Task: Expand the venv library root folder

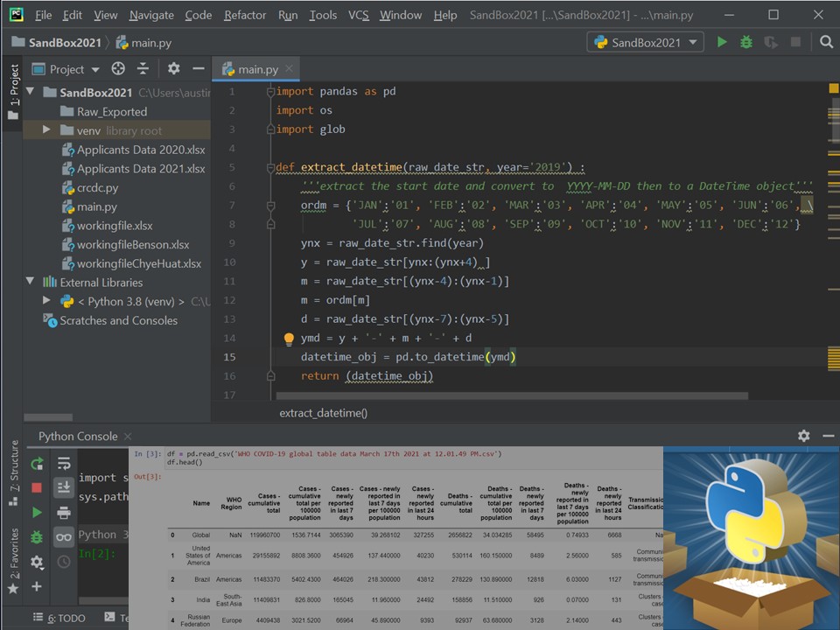Action: tap(47, 130)
